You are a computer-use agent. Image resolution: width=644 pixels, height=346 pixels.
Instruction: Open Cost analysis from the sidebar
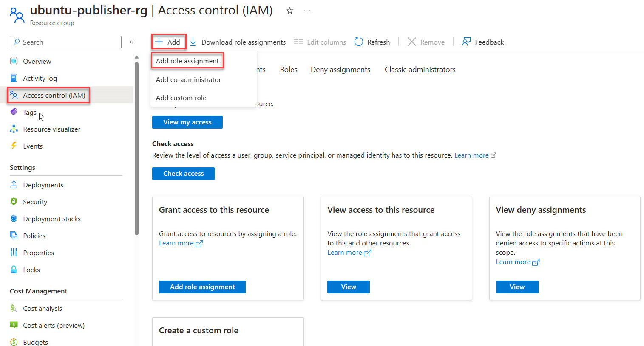[14, 308]
